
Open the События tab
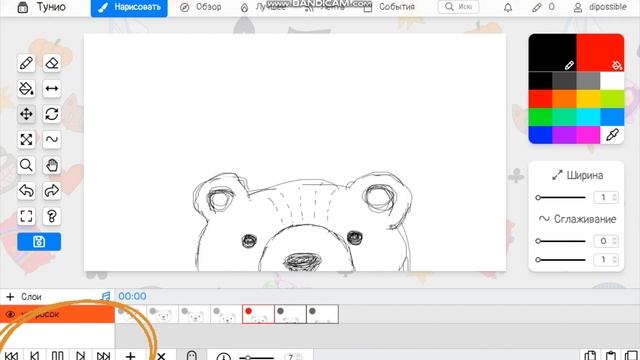tap(389, 7)
